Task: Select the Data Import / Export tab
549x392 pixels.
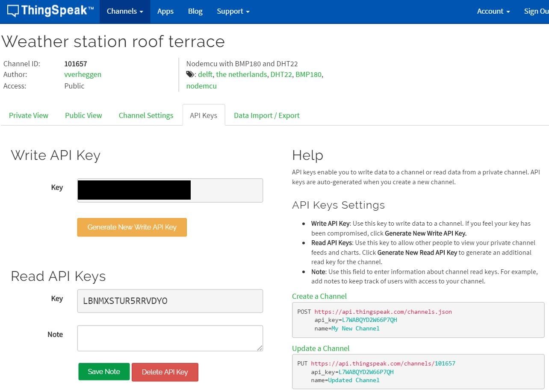Action: pos(266,115)
